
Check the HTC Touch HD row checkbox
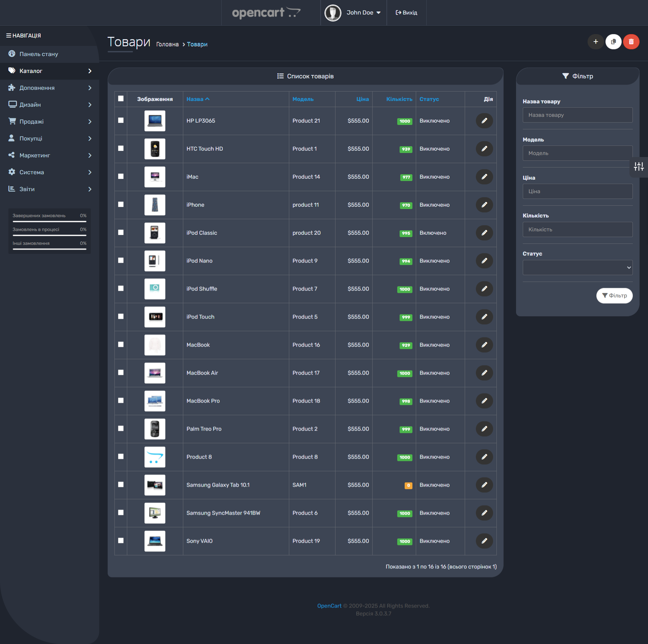[x=121, y=148]
